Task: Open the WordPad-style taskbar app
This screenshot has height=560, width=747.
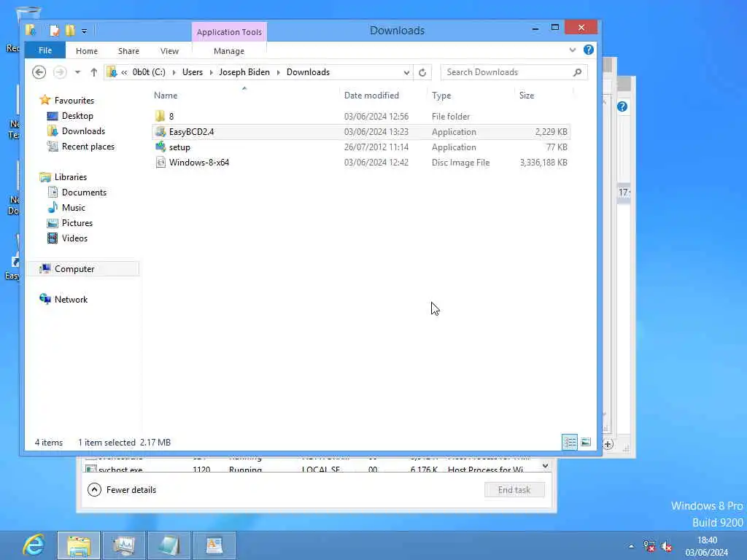Action: (x=214, y=545)
